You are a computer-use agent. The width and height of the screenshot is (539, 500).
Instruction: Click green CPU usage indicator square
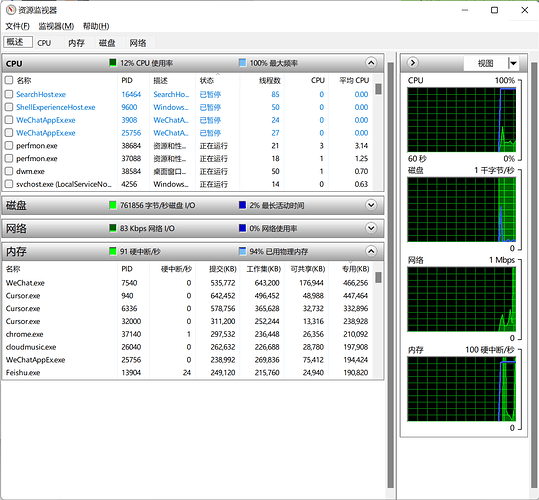[112, 63]
